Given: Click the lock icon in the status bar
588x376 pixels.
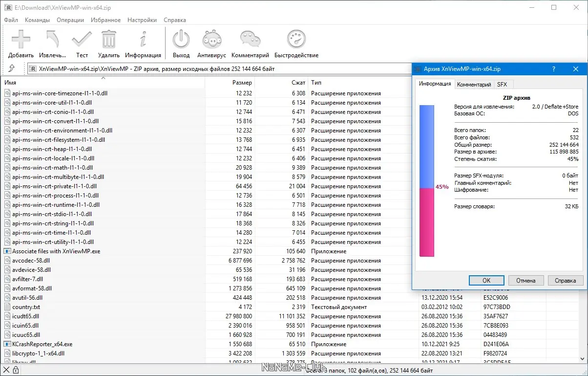Looking at the screenshot, I should pos(16,370).
